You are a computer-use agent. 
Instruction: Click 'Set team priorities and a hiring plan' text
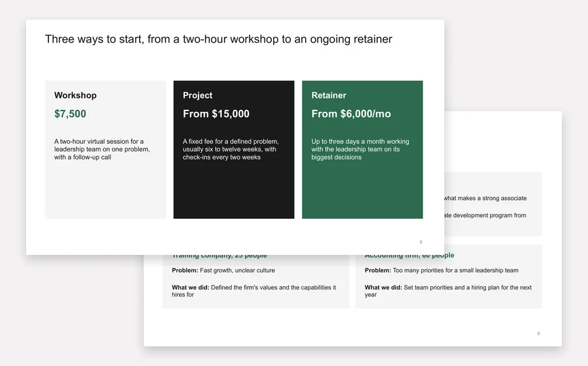448,291
